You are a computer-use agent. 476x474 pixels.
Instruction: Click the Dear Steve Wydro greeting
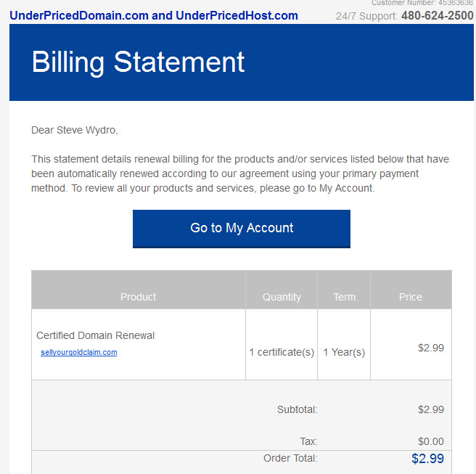pos(74,130)
